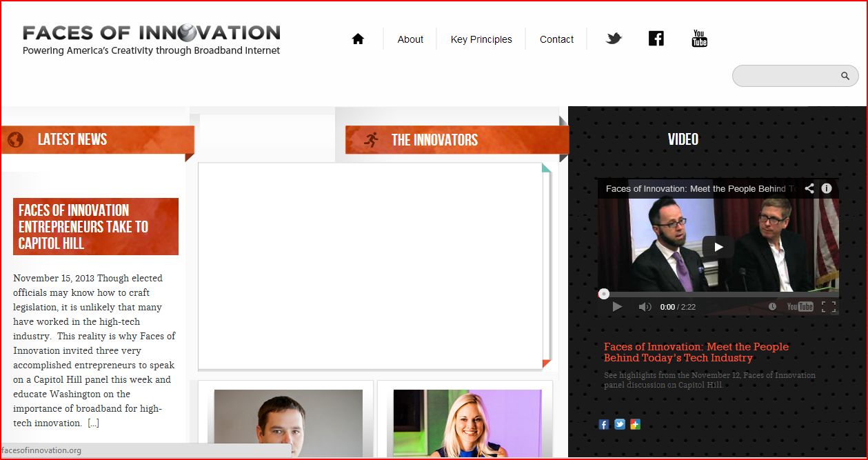Go to the Home page icon
This screenshot has height=460, width=868.
(x=357, y=39)
